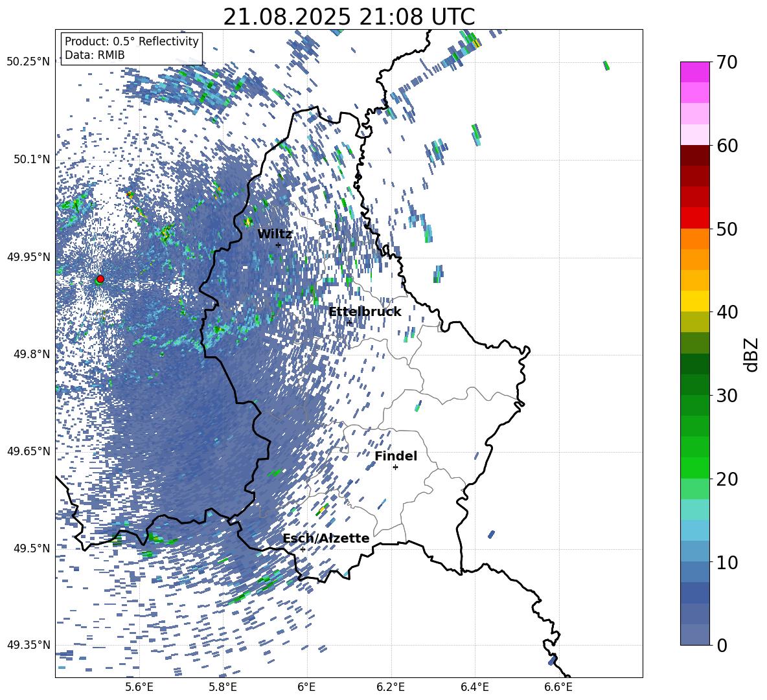
Task: Click the colorbar tick label 0
Action: tap(722, 645)
